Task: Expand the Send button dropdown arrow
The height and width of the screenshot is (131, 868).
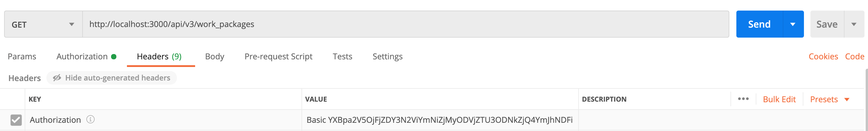Action: [792, 24]
